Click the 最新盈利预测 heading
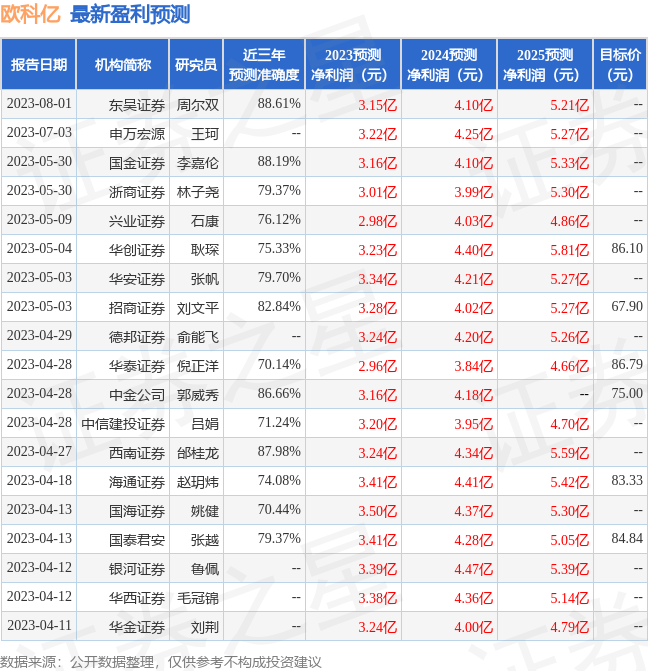 coord(130,14)
